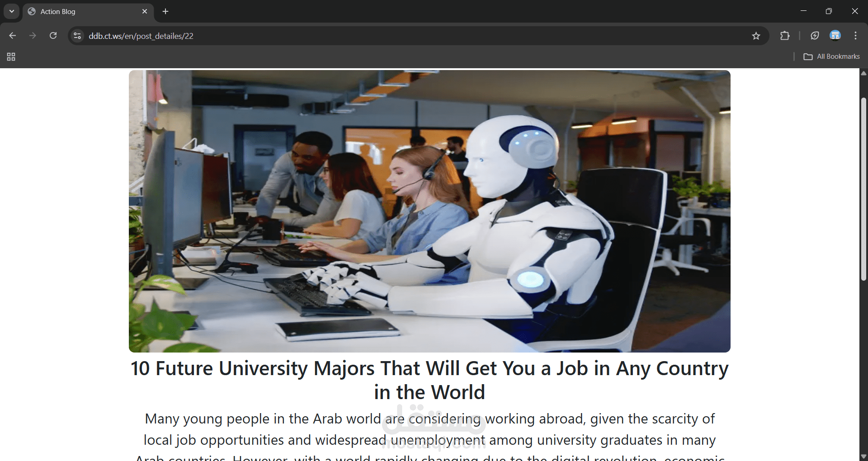868x461 pixels.
Task: View site information for ddb.ct.ws
Action: tap(77, 36)
